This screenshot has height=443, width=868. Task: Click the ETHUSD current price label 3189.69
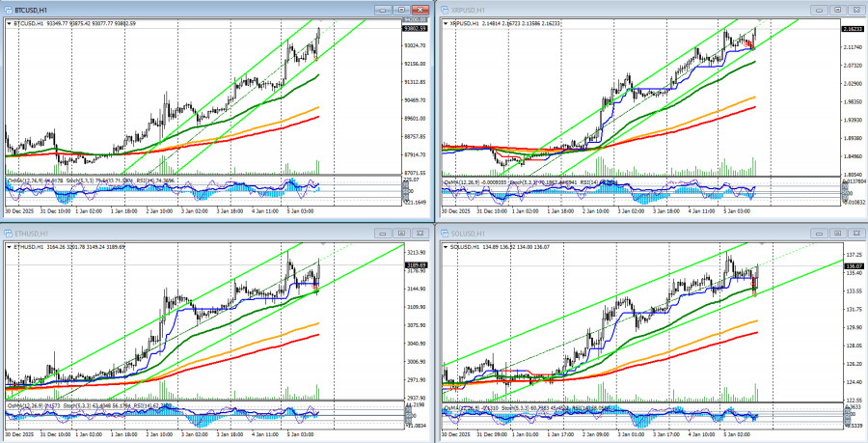coord(416,264)
